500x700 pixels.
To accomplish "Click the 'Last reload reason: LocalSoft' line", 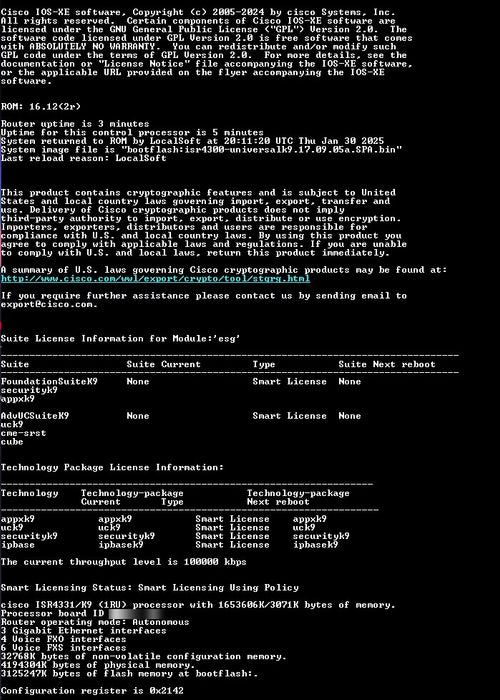I will 83,158.
